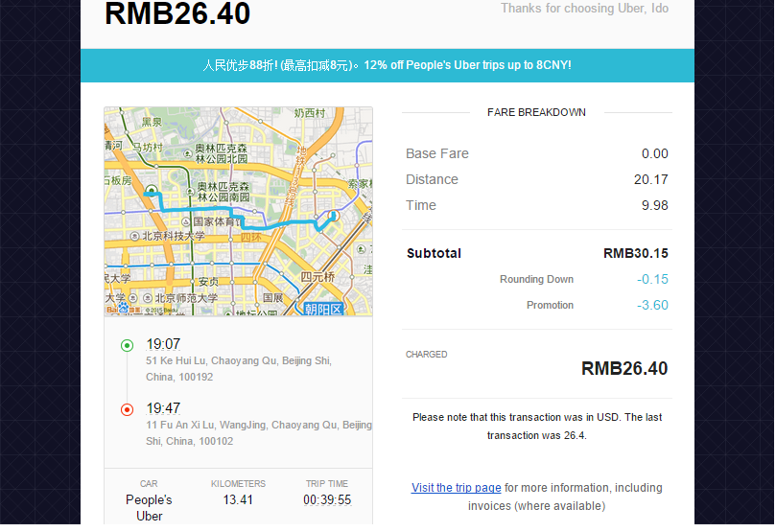
Task: Click the Subtotal amount RMB30.15
Action: pyautogui.click(x=635, y=253)
